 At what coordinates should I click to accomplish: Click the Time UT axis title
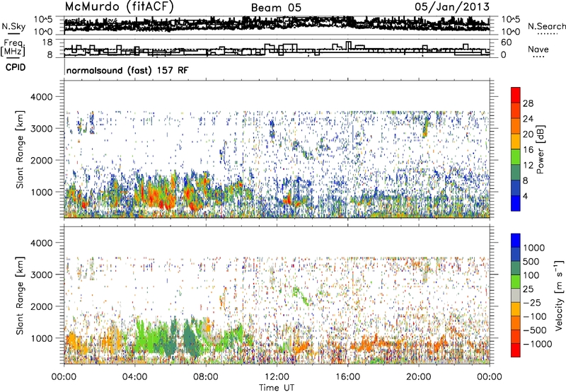tap(277, 388)
